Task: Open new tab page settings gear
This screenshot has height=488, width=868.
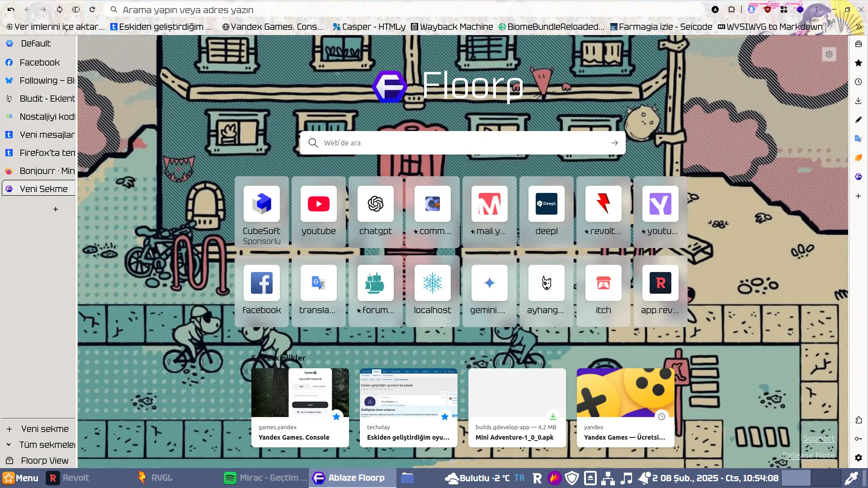Action: pos(829,54)
